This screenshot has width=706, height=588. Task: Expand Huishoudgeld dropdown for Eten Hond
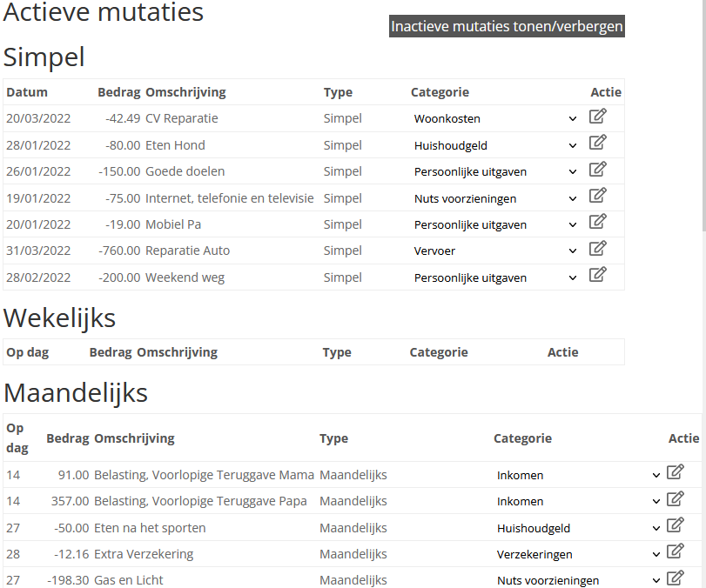494,146
